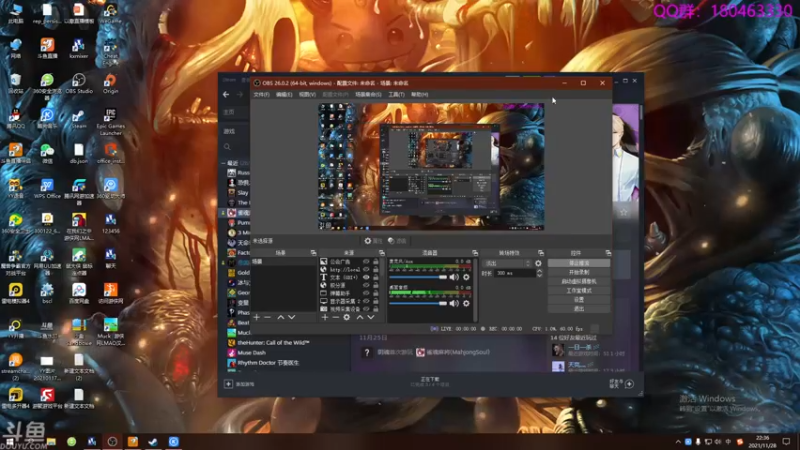The image size is (800, 450).
Task: Move scene up in Scenes panel
Action: [281, 317]
